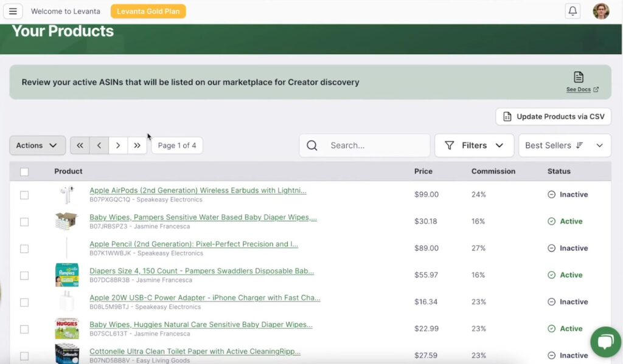Open user profile avatar

(x=600, y=11)
